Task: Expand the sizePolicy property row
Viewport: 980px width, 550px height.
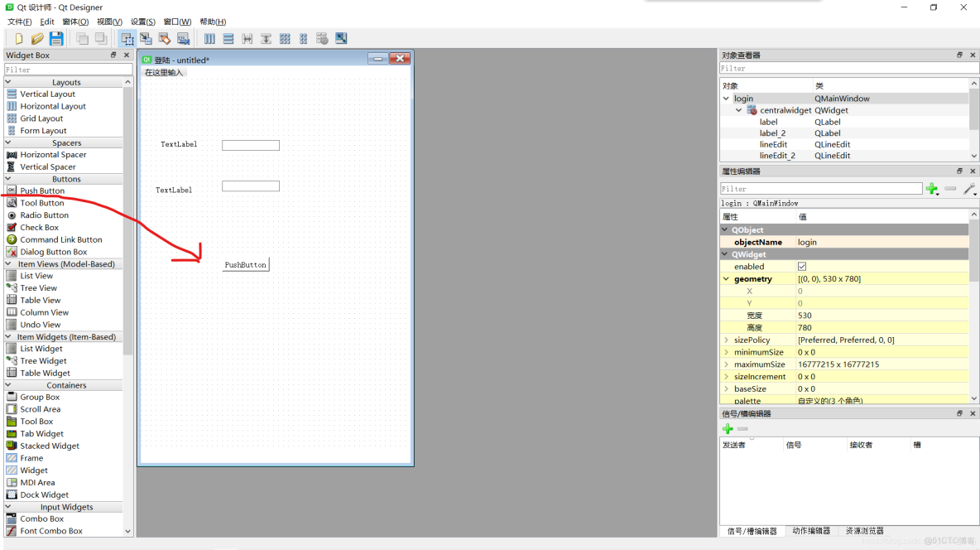Action: pos(728,339)
